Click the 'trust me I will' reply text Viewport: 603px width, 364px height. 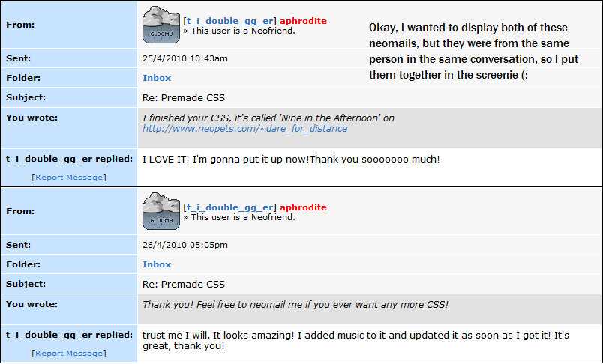point(355,340)
